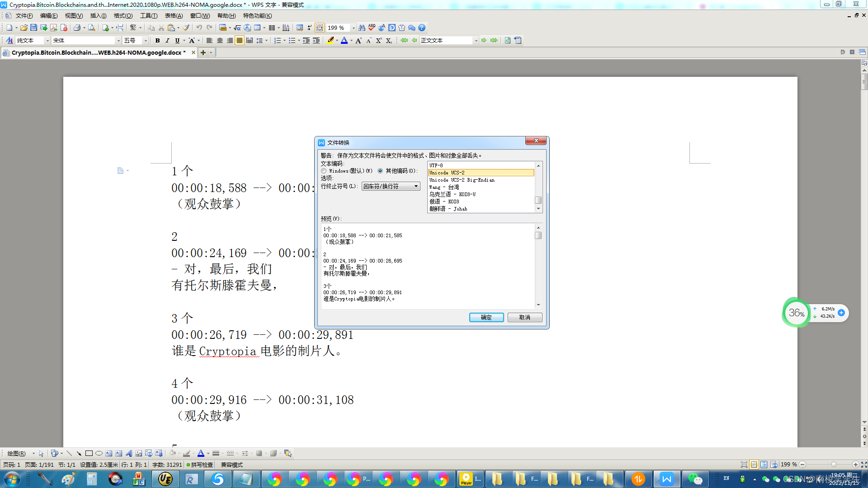Click the center alignment icon
The image size is (868, 488).
(x=220, y=40)
